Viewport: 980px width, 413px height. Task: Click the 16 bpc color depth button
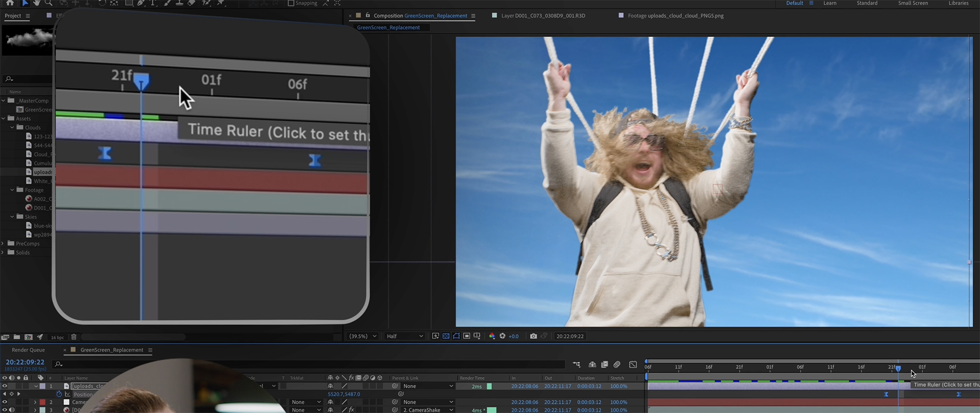click(x=57, y=337)
